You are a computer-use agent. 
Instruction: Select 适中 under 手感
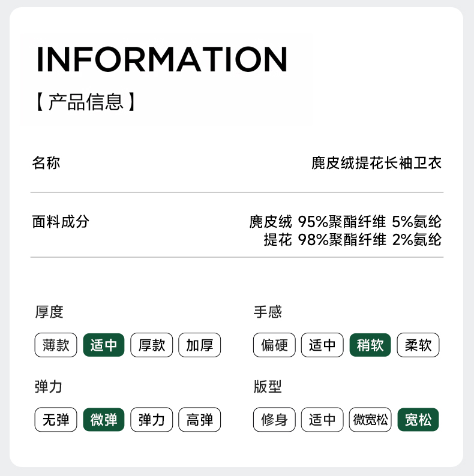322,345
